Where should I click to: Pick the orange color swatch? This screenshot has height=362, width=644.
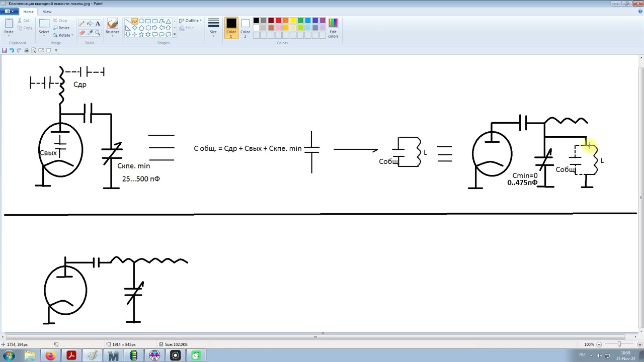(x=286, y=21)
